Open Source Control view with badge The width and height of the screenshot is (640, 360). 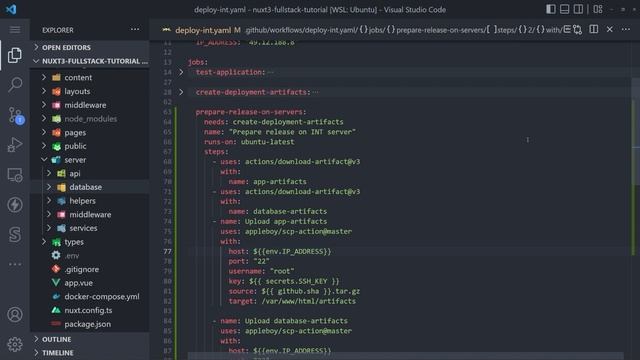[16, 115]
